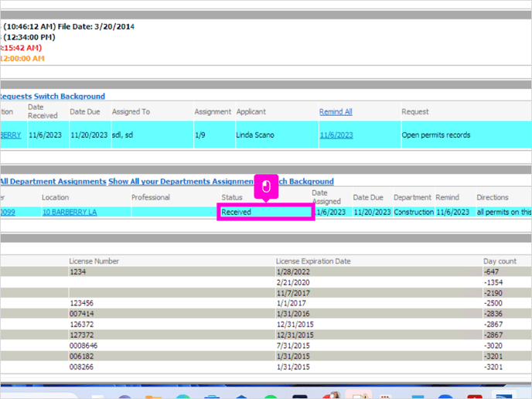
Task: Select license number 008266
Action: point(81,367)
